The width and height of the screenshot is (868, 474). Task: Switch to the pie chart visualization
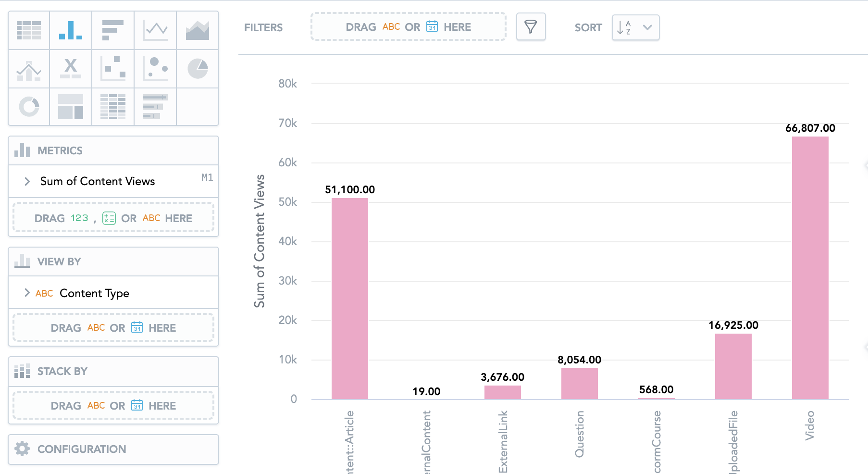(198, 69)
